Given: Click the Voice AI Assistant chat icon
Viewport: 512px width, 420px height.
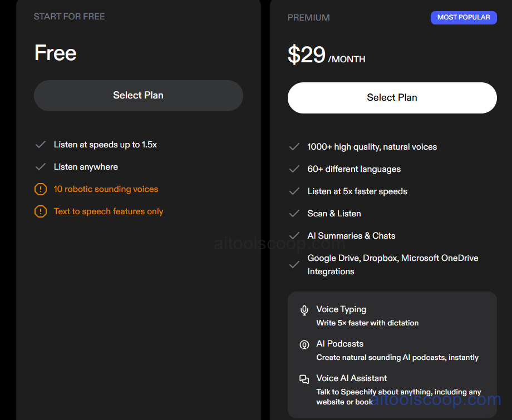Looking at the screenshot, I should [x=304, y=378].
